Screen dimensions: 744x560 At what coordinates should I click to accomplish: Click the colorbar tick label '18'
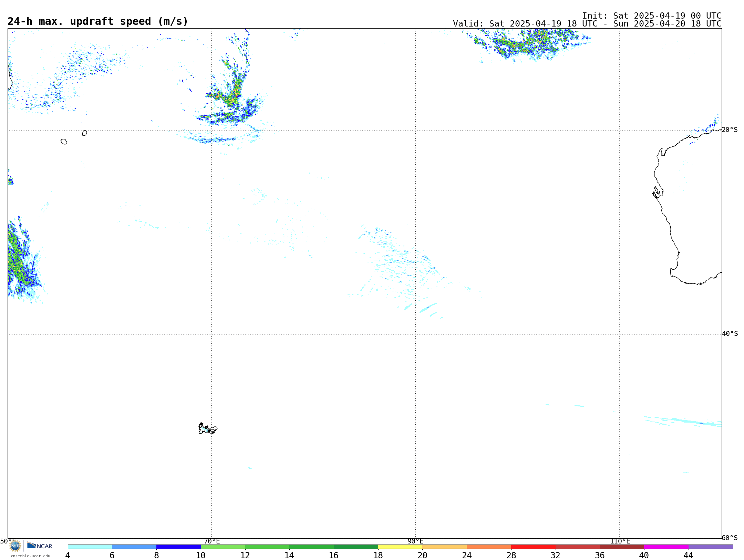tap(378, 555)
